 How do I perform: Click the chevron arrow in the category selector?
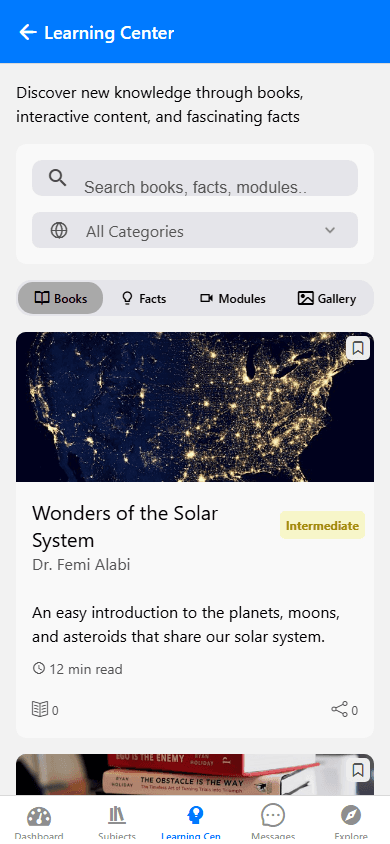point(330,230)
